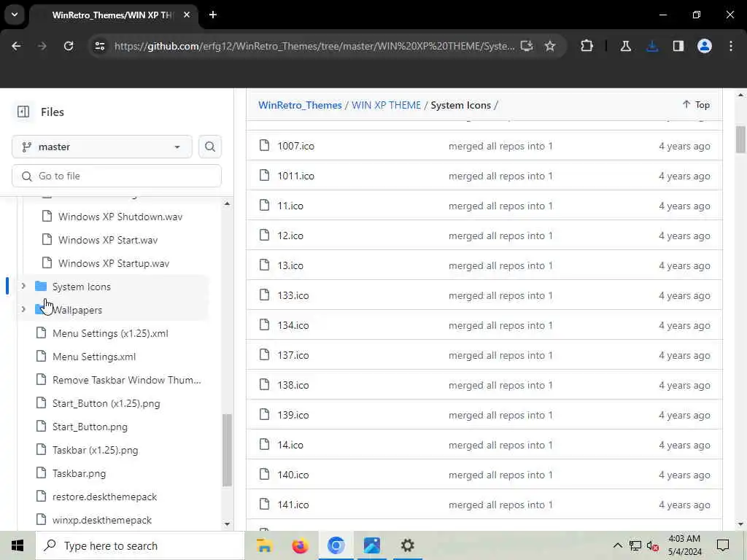Click WIN XP THEME breadcrumb link
This screenshot has width=747, height=560.
(x=387, y=105)
